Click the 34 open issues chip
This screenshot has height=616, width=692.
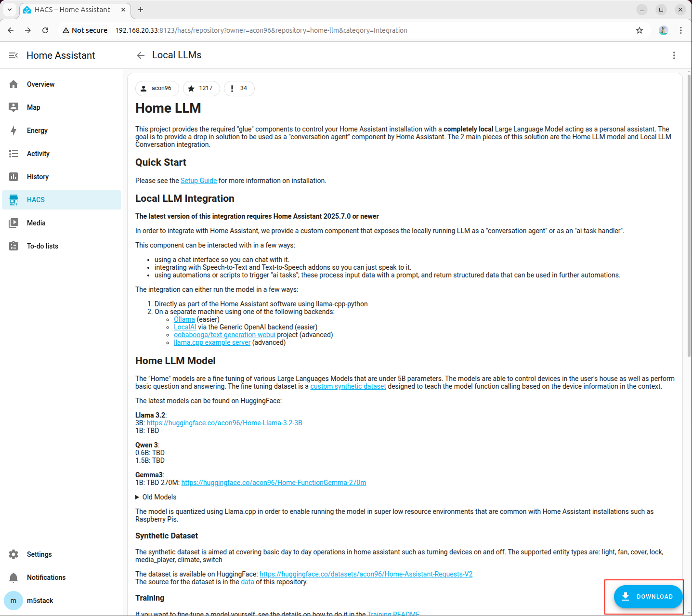point(239,89)
